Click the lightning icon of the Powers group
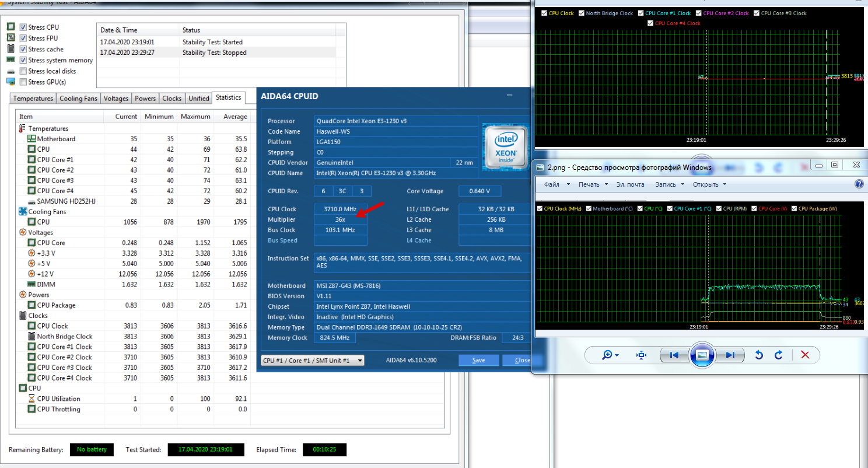 [x=23, y=295]
